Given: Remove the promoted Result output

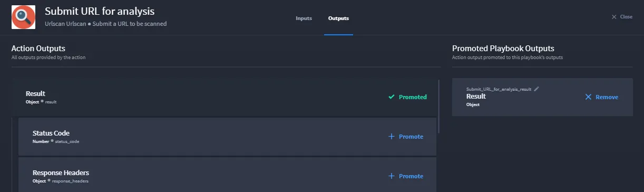Looking at the screenshot, I should tap(602, 97).
